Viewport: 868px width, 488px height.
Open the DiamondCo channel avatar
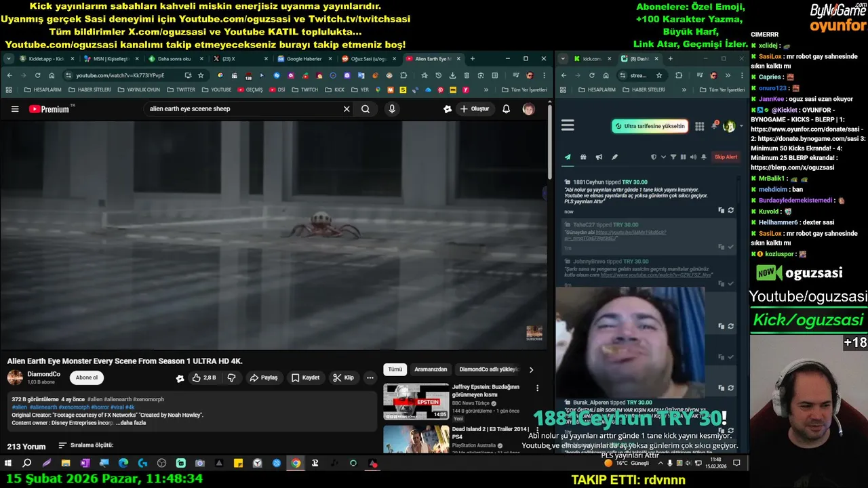pos(15,378)
